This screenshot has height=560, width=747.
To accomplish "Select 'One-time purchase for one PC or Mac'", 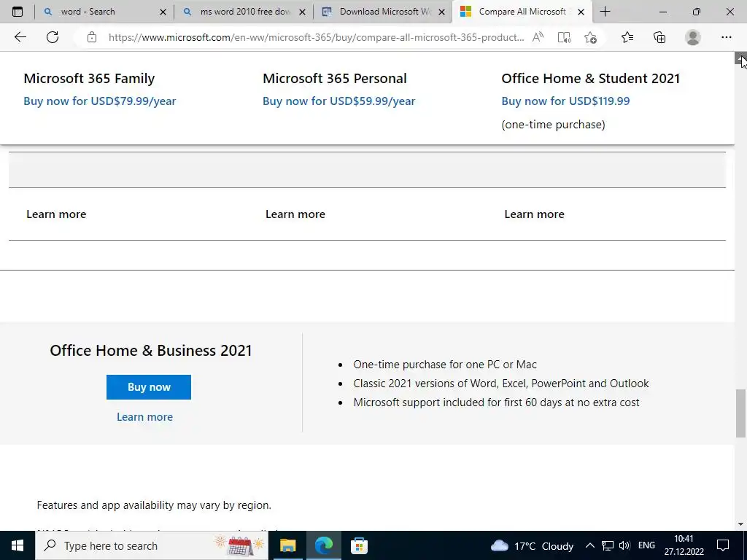I will [445, 365].
